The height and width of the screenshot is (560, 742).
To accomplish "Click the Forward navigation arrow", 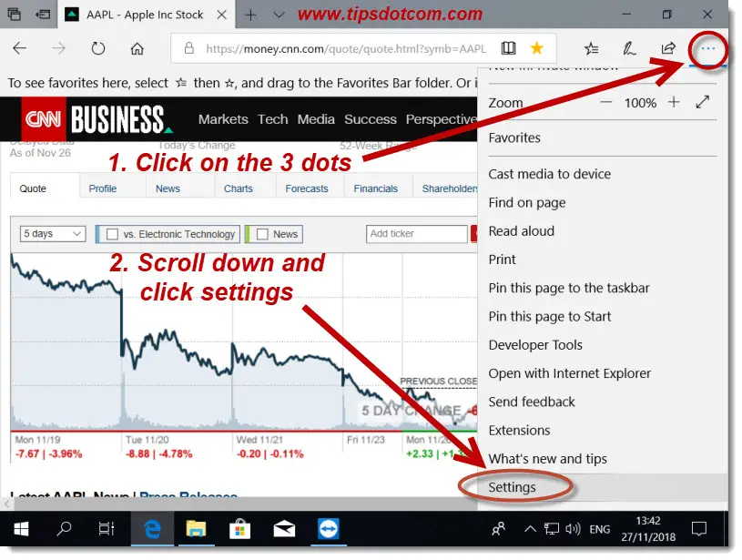I will pos(58,48).
